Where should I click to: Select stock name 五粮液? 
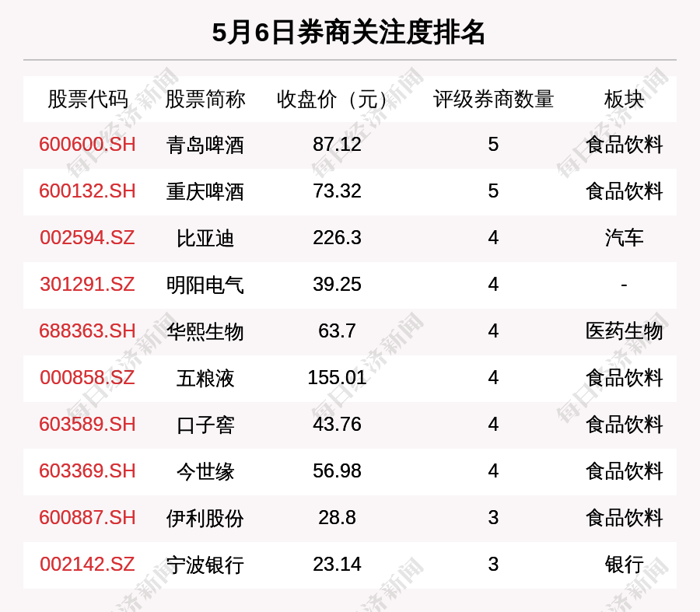(x=205, y=378)
